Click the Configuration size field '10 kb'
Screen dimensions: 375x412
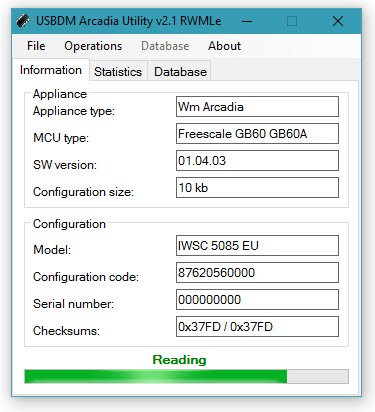257,188
